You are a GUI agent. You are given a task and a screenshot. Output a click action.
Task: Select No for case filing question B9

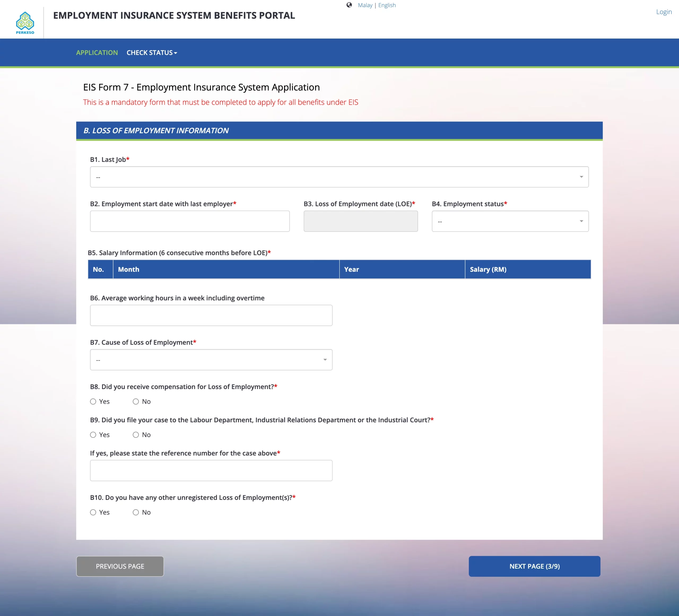136,435
